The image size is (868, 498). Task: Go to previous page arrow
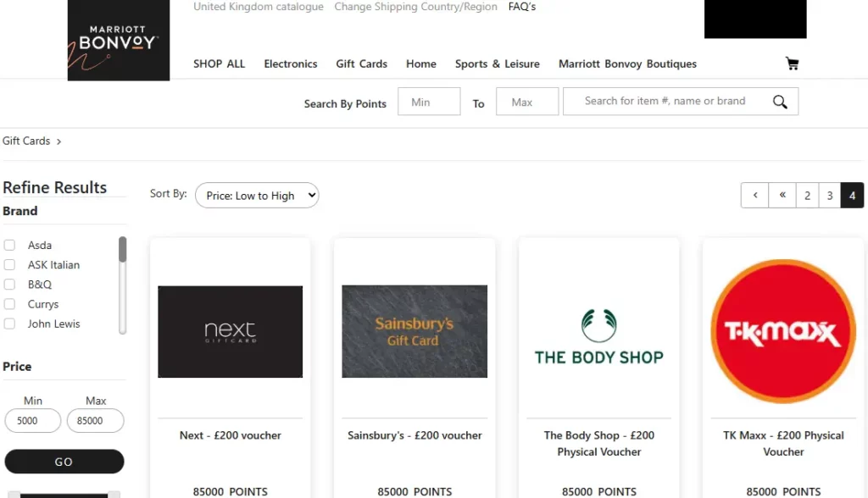click(x=754, y=196)
